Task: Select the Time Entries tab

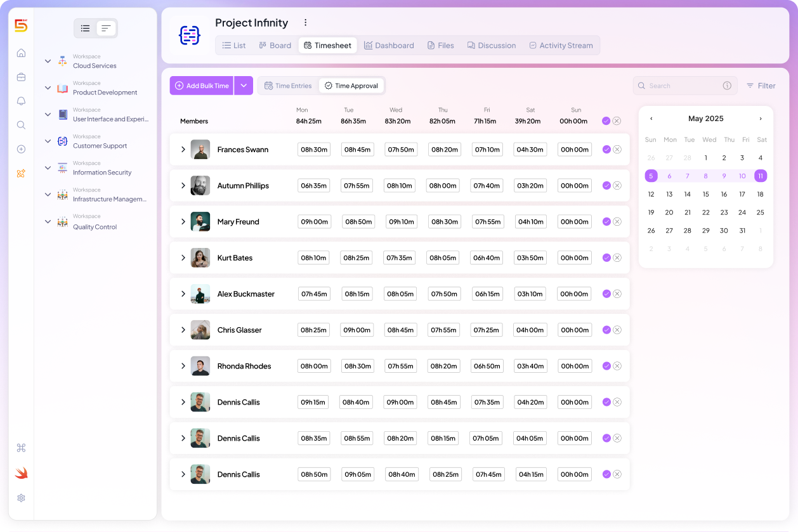Action: pos(288,86)
